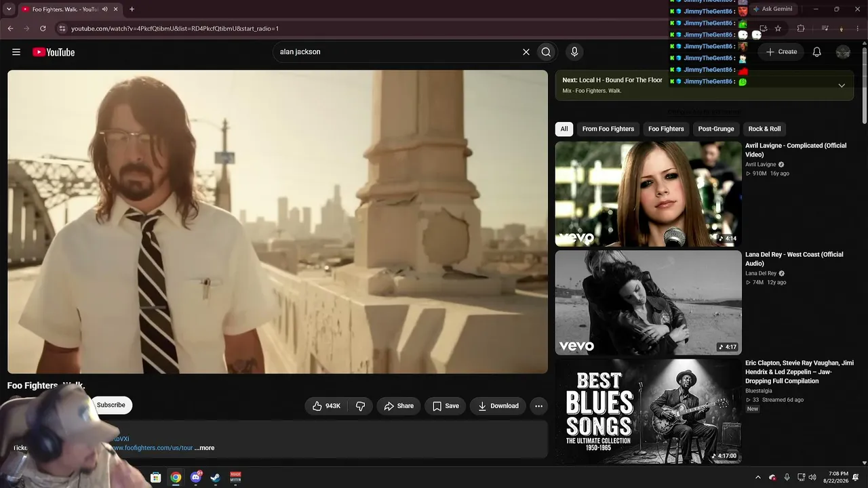The height and width of the screenshot is (488, 868).
Task: Click the Create button
Action: (781, 52)
